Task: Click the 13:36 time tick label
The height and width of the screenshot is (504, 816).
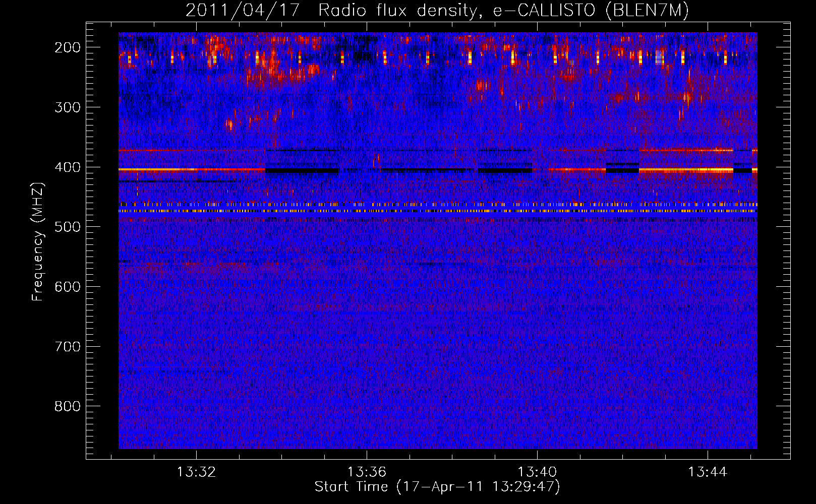Action: click(x=367, y=472)
